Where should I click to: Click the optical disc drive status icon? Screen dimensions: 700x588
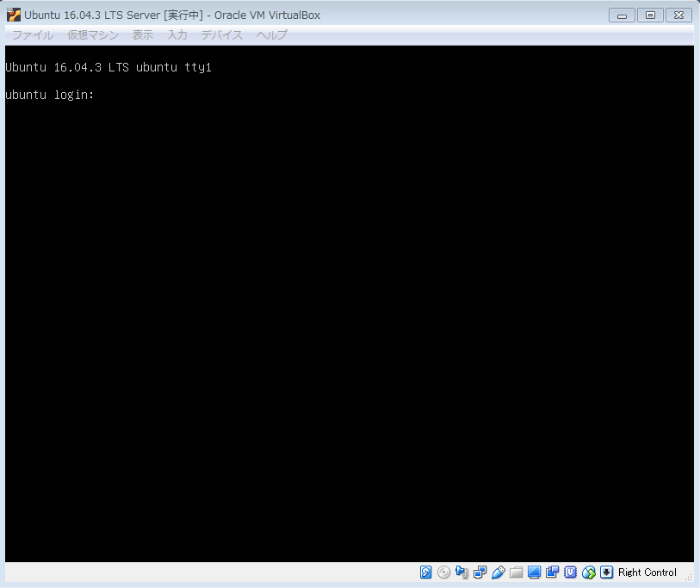[x=443, y=573]
